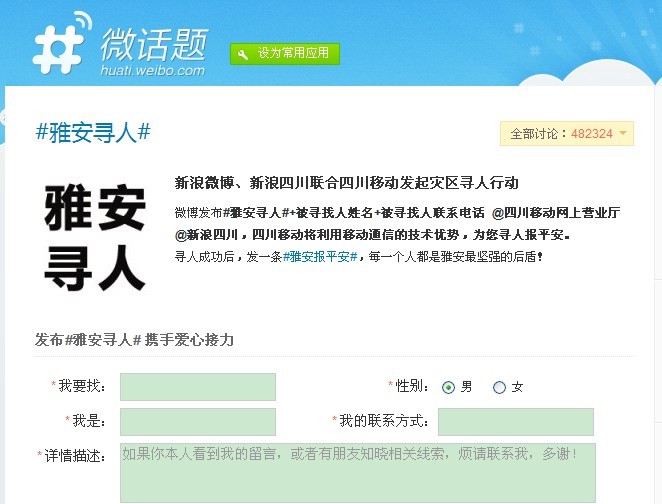This screenshot has height=504, width=662.
Task: Expand the 全部讨论 dropdown arrow
Action: (623, 133)
